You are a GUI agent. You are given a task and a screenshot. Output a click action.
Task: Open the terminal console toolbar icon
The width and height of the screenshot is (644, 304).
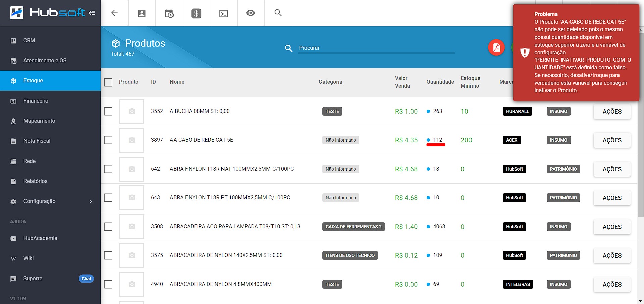click(x=224, y=13)
